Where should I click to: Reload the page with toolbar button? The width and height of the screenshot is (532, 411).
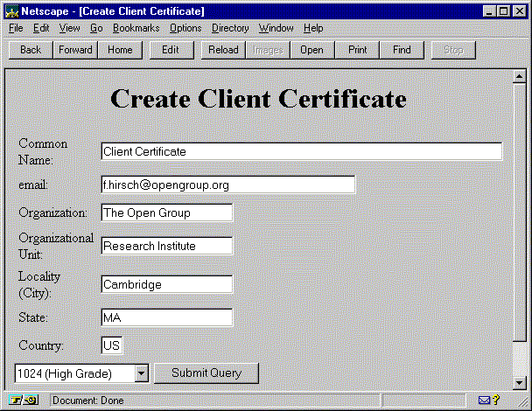point(223,50)
